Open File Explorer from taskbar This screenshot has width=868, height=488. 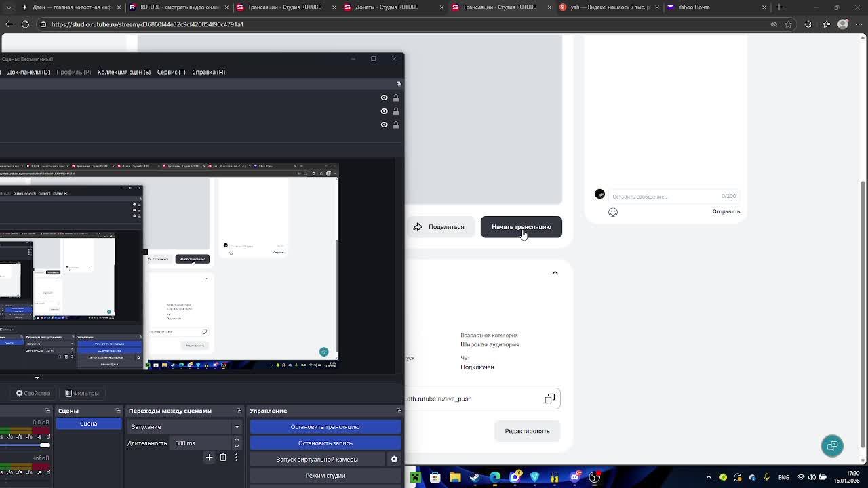click(x=455, y=477)
